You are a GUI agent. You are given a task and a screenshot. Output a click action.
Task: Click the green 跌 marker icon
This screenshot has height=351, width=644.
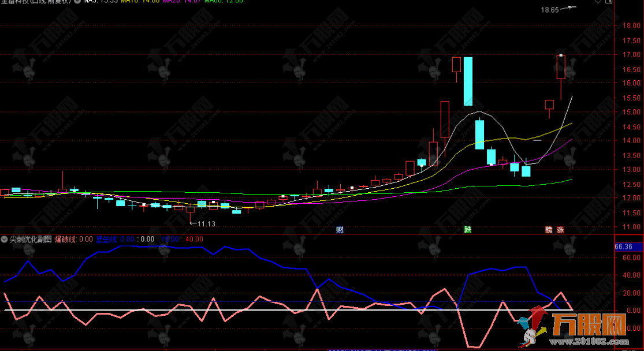click(467, 230)
